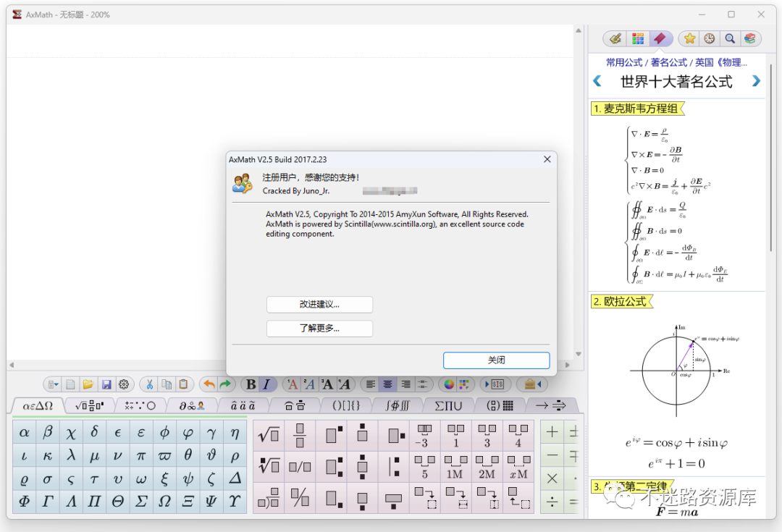Screen dimensions: 782x532
Task: Click the LaTeX $I$ conversion button
Action: pos(495,384)
